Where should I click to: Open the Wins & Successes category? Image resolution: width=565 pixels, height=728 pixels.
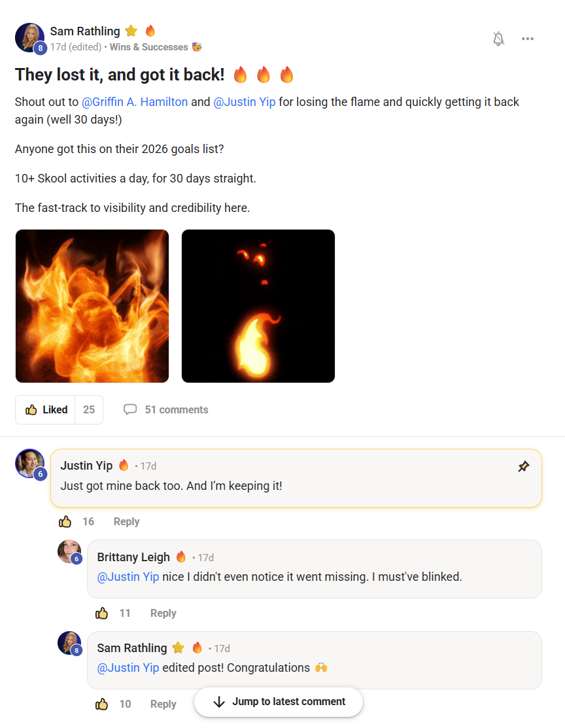pyautogui.click(x=149, y=47)
